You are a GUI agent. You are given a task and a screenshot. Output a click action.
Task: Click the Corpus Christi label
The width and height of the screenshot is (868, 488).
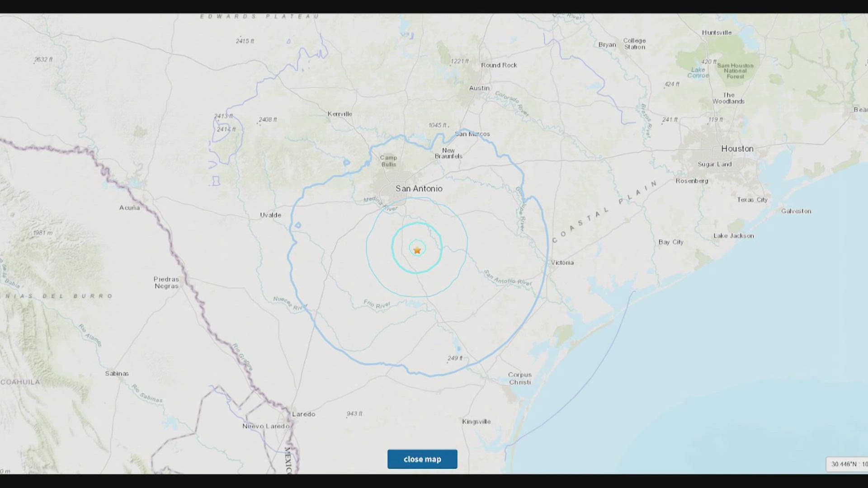click(520, 379)
